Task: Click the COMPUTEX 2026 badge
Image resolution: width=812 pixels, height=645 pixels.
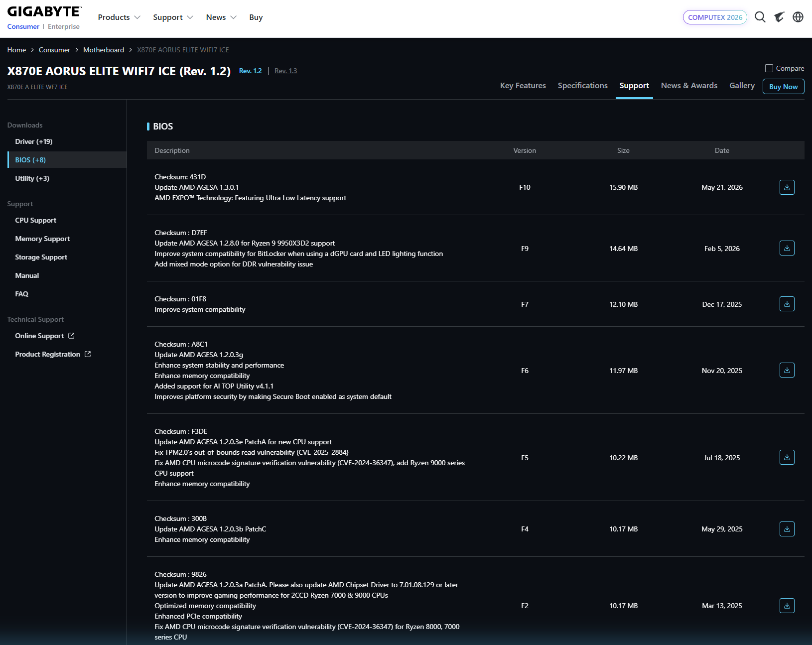Action: click(x=715, y=17)
